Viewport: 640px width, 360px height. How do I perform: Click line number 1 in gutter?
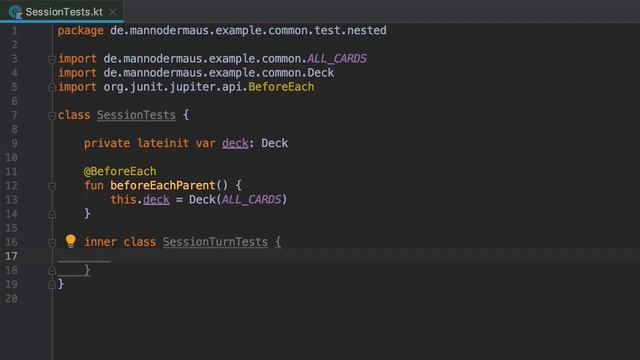point(14,31)
